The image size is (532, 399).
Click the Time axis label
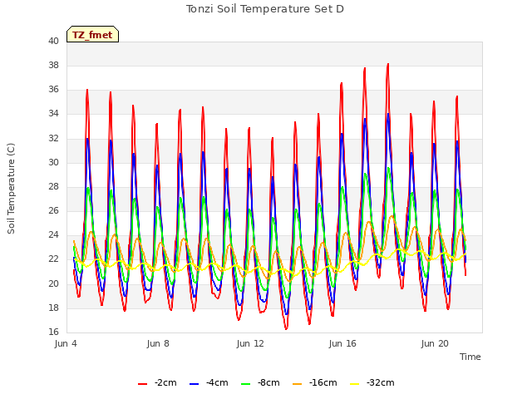[470, 357]
